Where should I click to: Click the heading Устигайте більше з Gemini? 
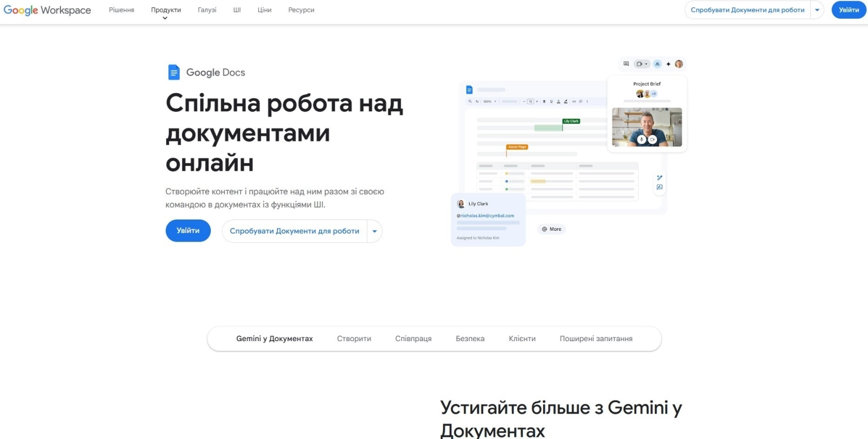561,419
